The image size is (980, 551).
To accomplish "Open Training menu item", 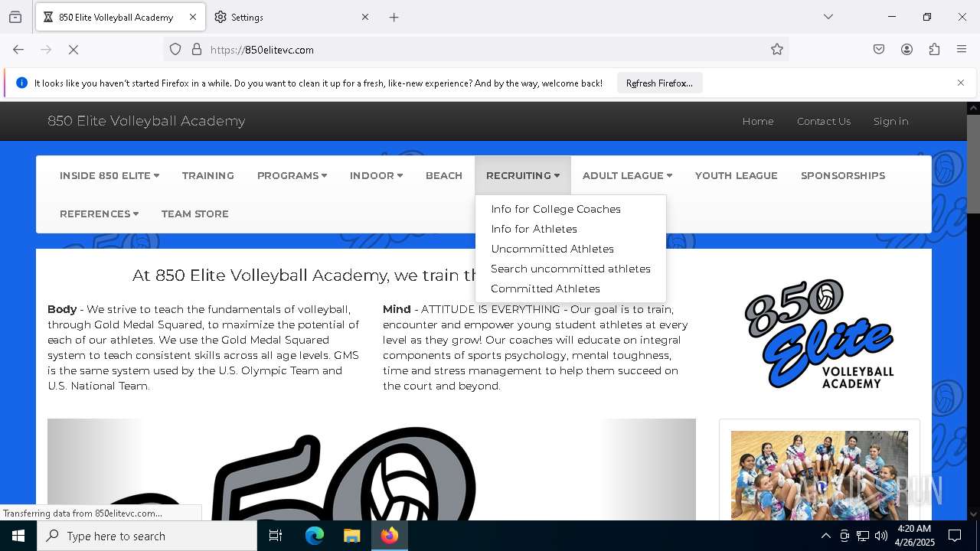I will click(208, 175).
